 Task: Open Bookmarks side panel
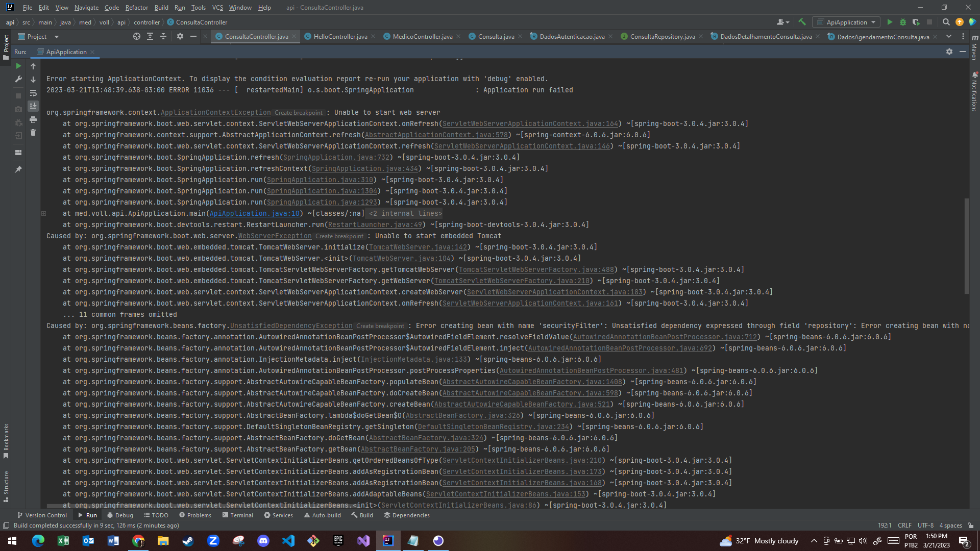pos(6,441)
